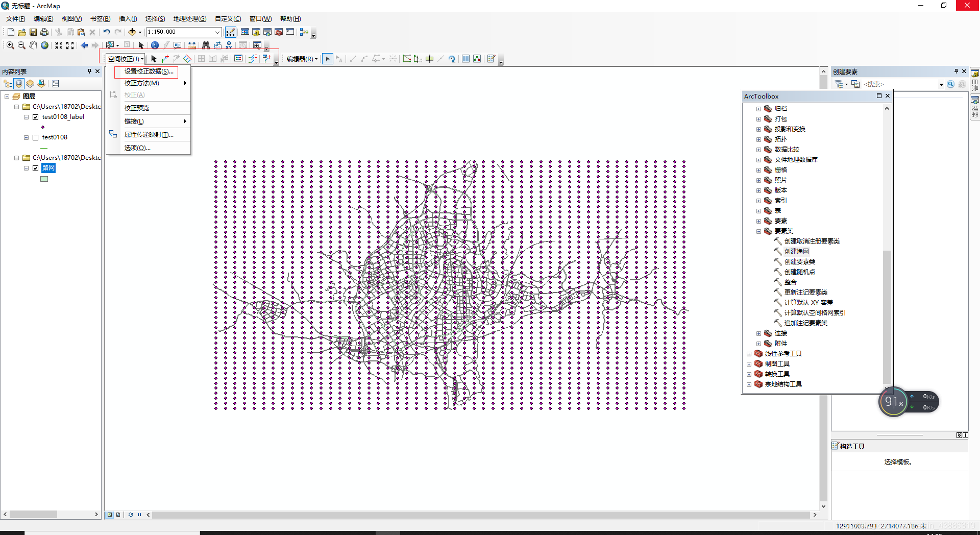Viewport: 980px width, 535px height.
Task: Expand the 线性参考工具 toolbox
Action: point(749,354)
